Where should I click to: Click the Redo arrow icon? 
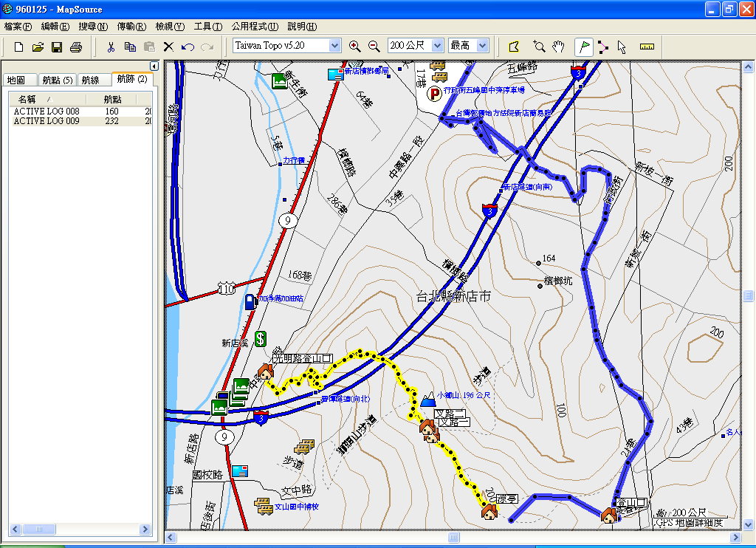click(x=207, y=47)
